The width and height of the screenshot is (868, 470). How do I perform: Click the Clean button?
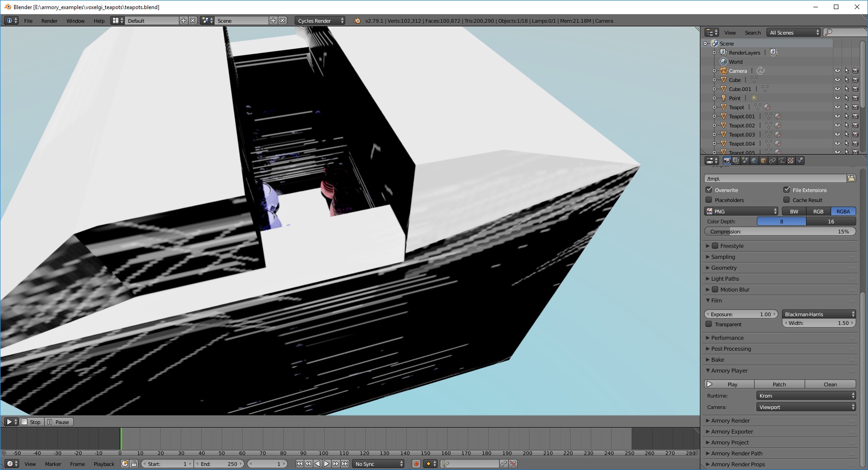(x=830, y=384)
